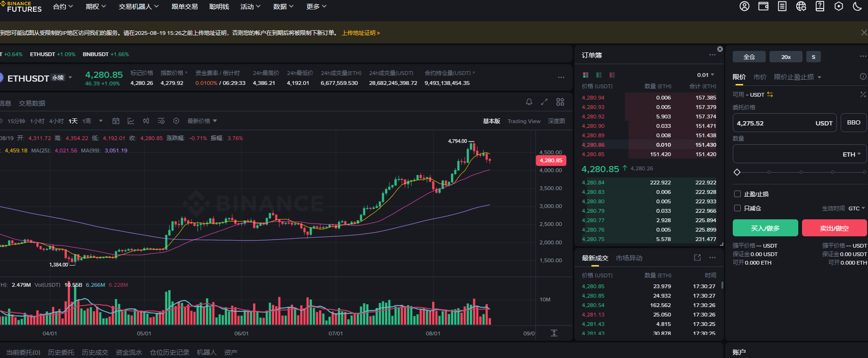Open the price alert bell icon
The image size is (868, 358).
point(529,102)
